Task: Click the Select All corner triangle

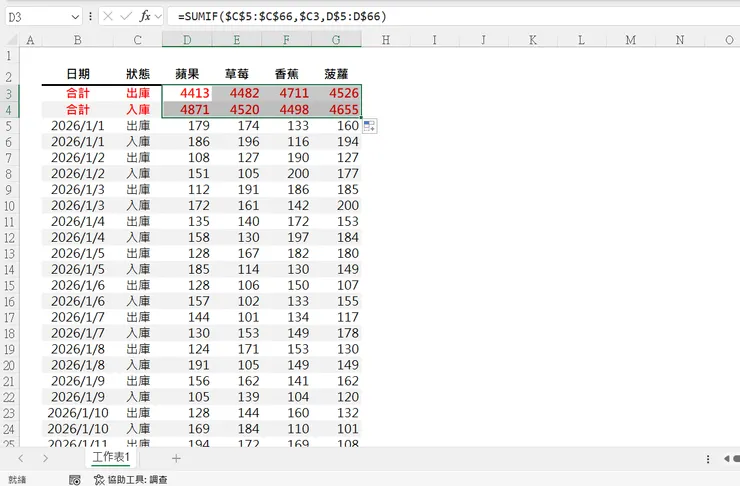Action: click(x=12, y=40)
